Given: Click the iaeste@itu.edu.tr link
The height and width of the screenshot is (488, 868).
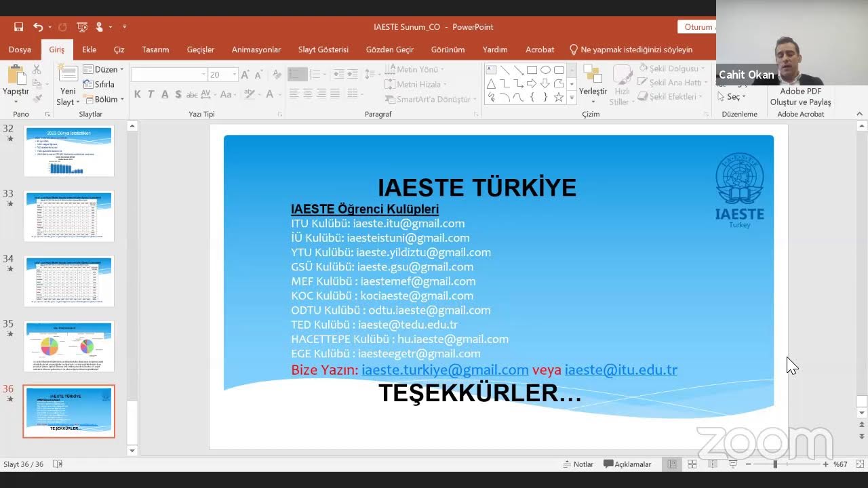Looking at the screenshot, I should click(621, 370).
